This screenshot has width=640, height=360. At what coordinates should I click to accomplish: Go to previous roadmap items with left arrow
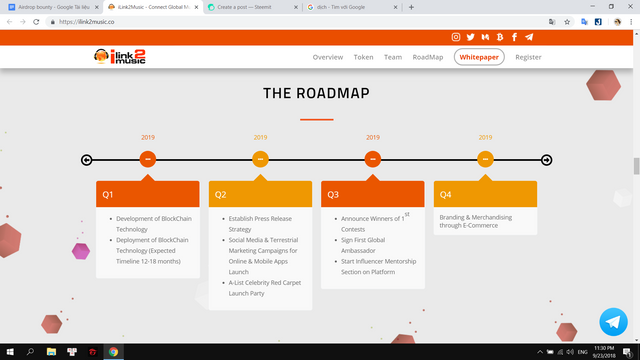coord(86,160)
